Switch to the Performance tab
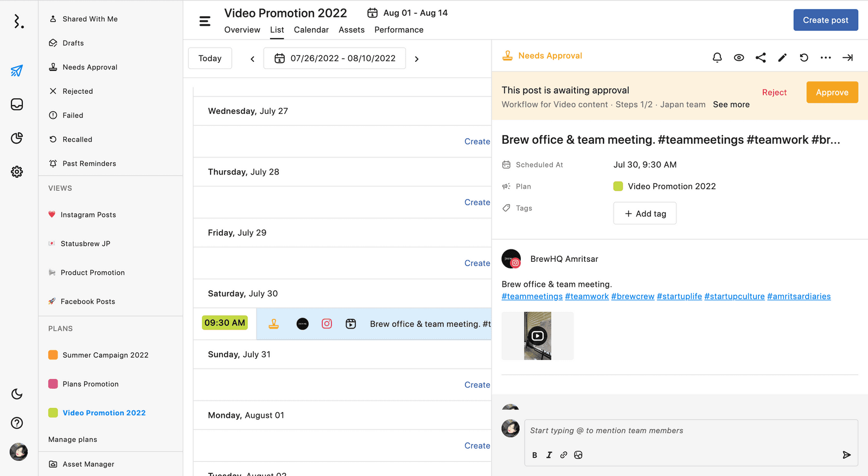 point(399,30)
